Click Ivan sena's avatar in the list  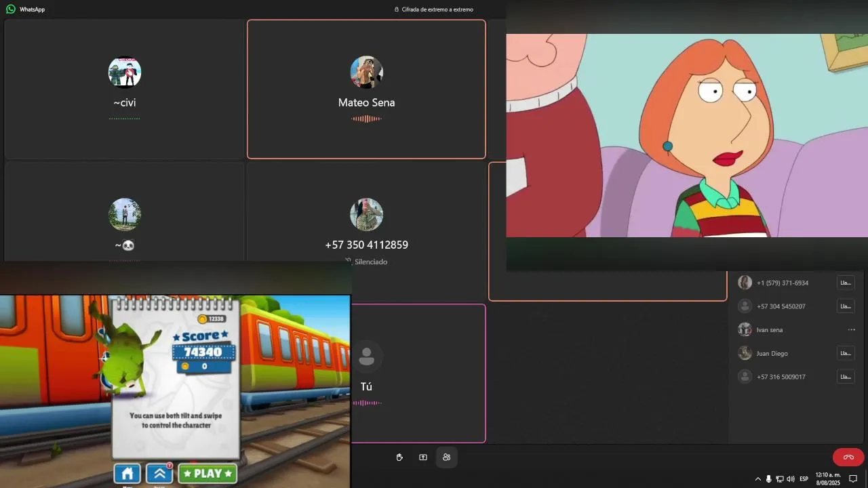tap(745, 329)
